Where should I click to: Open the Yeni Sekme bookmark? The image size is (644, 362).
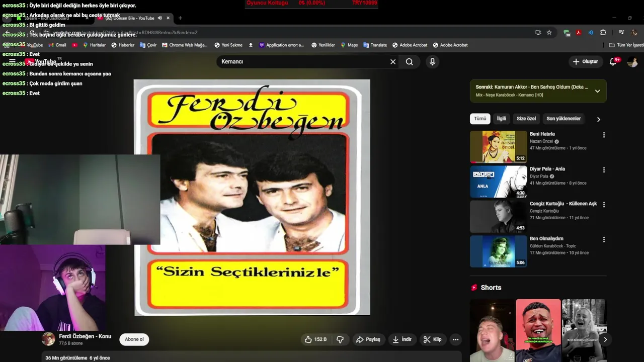pos(228,45)
